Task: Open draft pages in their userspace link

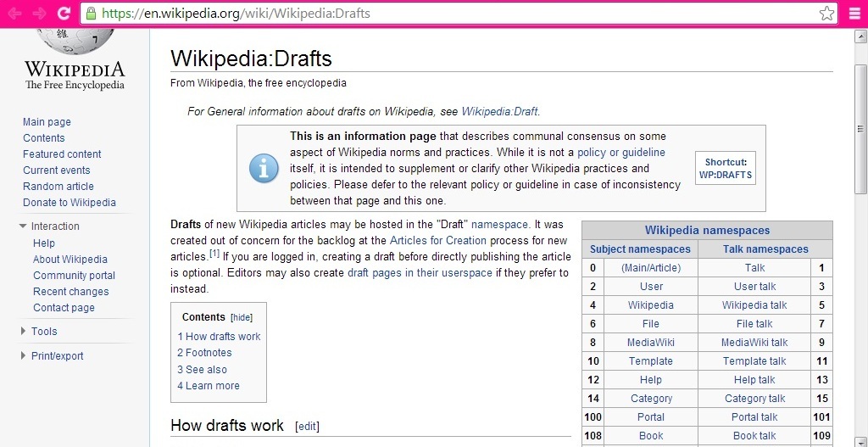Action: (x=420, y=272)
